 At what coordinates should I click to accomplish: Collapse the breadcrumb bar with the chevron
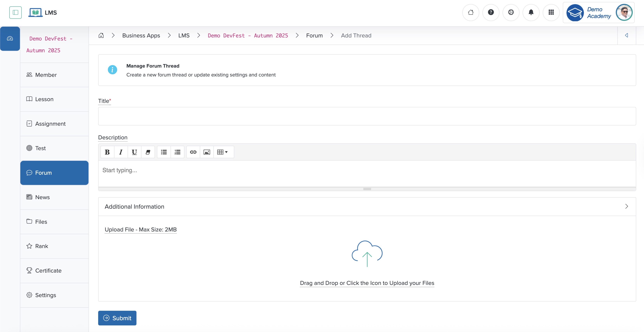point(627,35)
